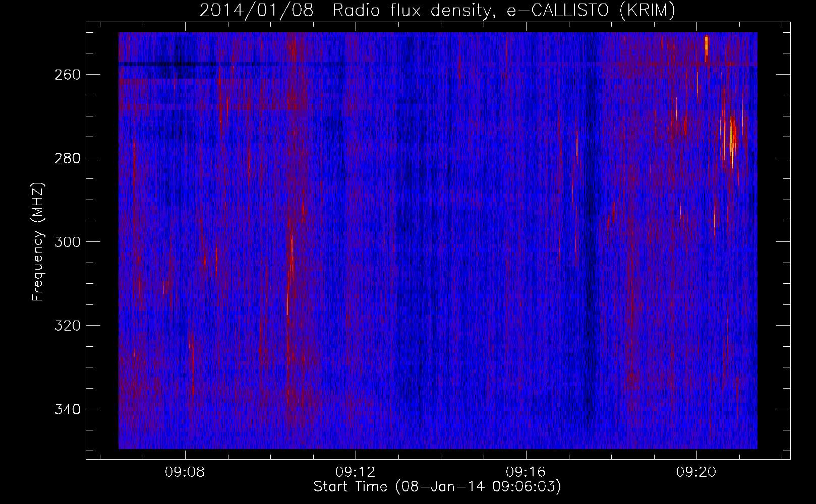
Task: Click the 09:20 time tick label
Action: 697,472
